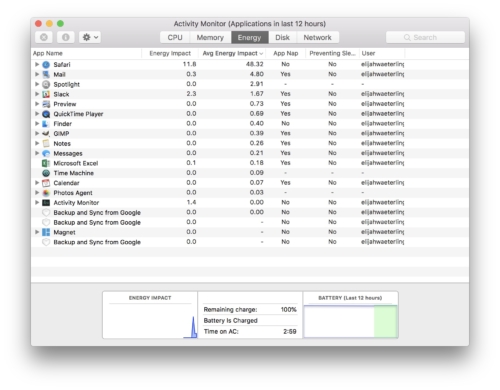Open the gear actions dropdown menu
Screen dimensions: 500x390
(x=90, y=37)
